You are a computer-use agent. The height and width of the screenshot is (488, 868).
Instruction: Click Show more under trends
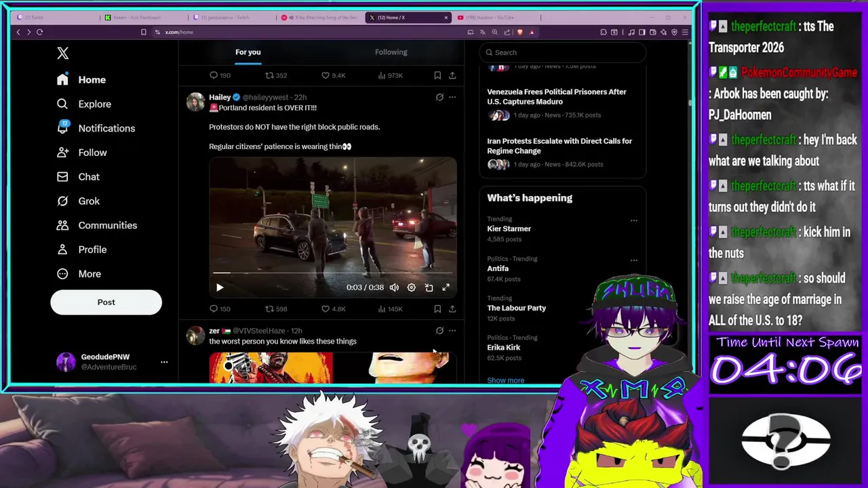click(x=506, y=380)
